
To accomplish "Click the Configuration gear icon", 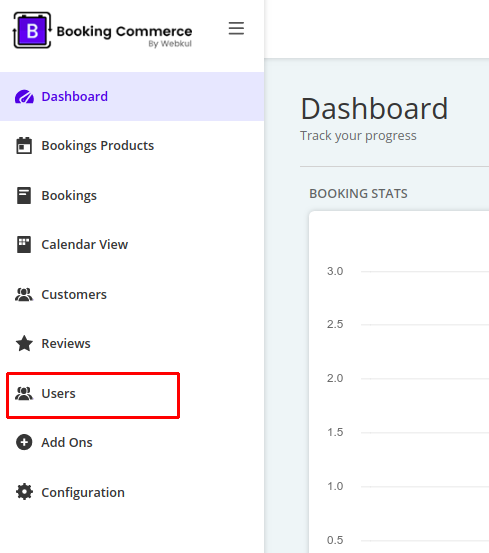I will (x=24, y=492).
